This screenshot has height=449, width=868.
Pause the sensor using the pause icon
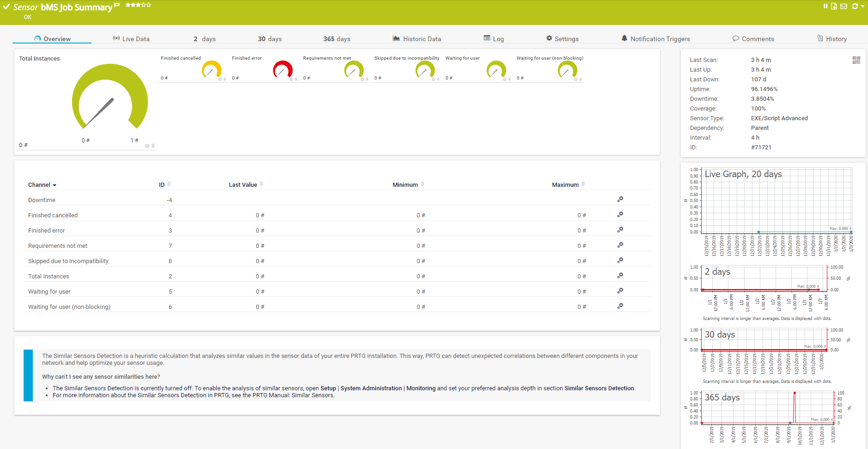825,6
